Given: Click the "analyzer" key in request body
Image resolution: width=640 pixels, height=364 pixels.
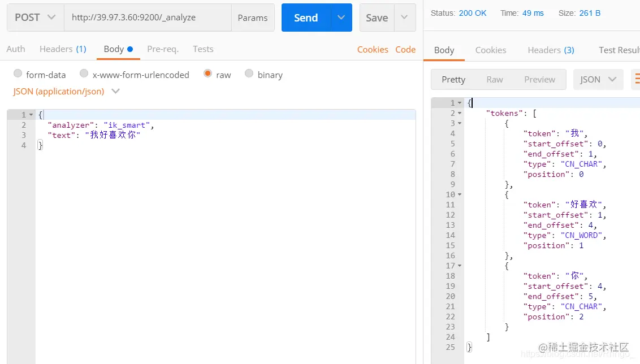Looking at the screenshot, I should (x=71, y=125).
